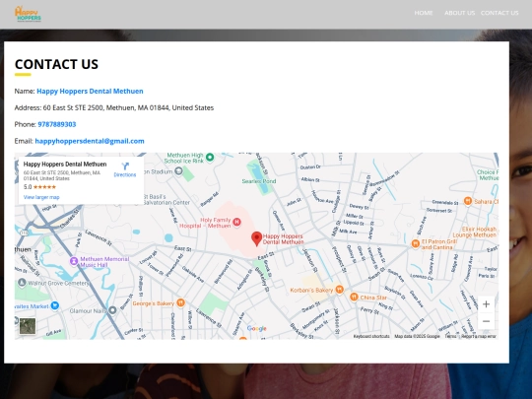The width and height of the screenshot is (532, 399).
Task: Go to ABOUT US page
Action: [459, 13]
